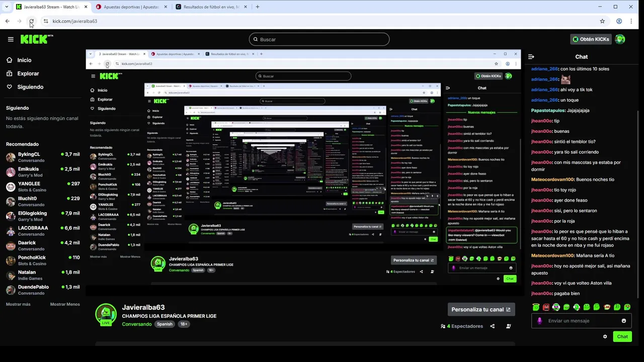Click the purple microphone icon in chat
644x362 pixels.
[540, 321]
